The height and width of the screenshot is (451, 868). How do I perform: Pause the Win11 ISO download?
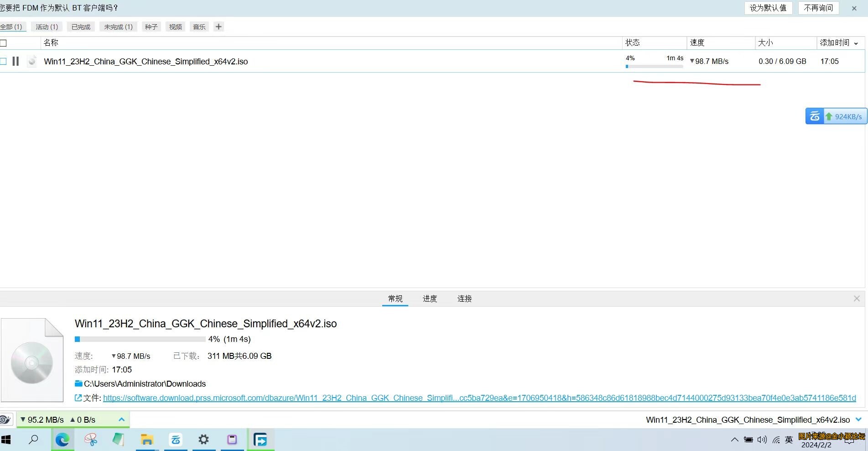click(x=16, y=61)
